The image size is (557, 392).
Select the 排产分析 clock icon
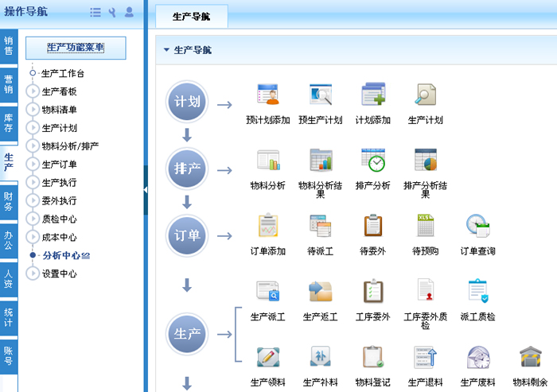372,160
